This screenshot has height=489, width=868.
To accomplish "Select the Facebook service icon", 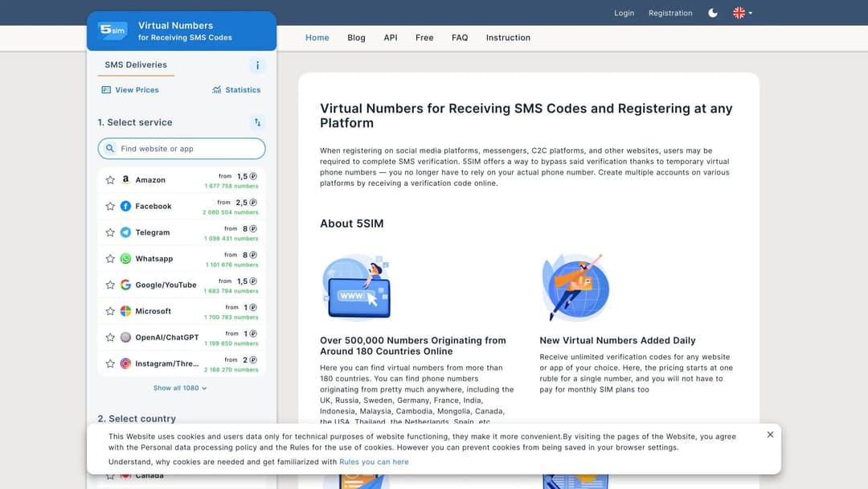I will (x=125, y=206).
